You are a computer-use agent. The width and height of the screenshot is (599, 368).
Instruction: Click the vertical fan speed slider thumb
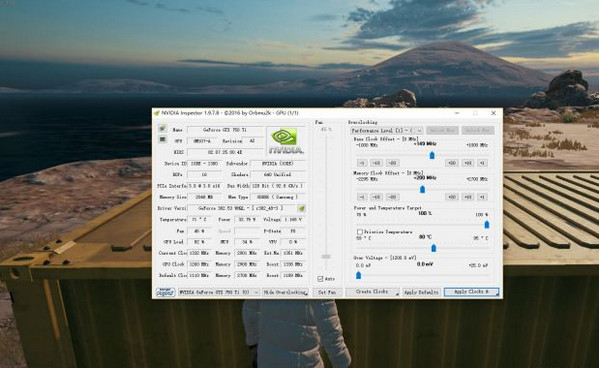point(326,256)
